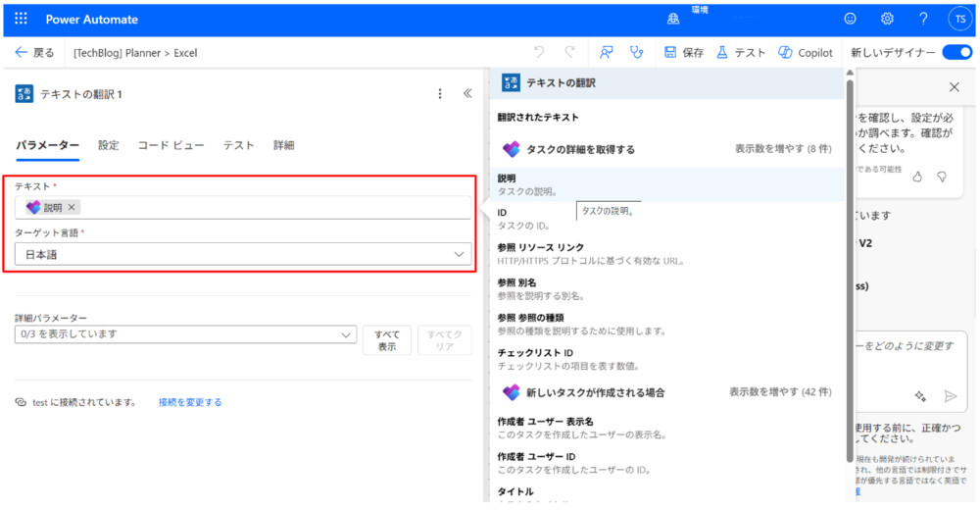Select 参照 リソース リンク item
The height and width of the screenshot is (510, 980).
[x=667, y=254]
